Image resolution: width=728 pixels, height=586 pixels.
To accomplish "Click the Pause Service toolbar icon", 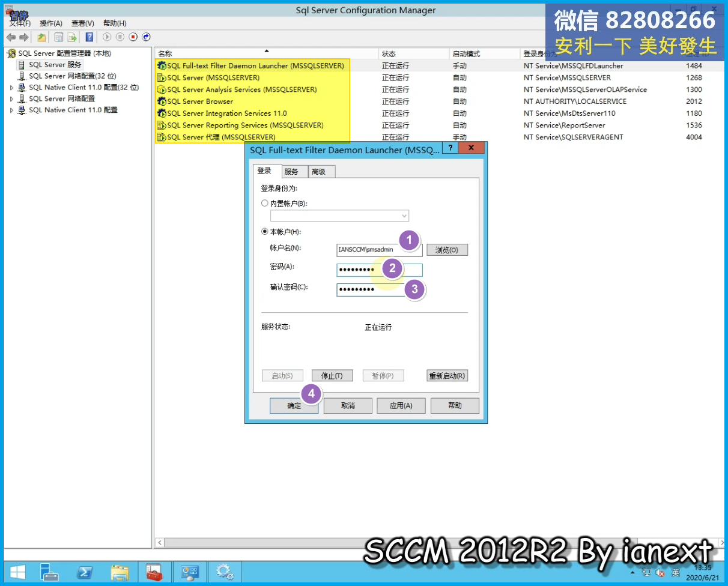I will click(120, 37).
